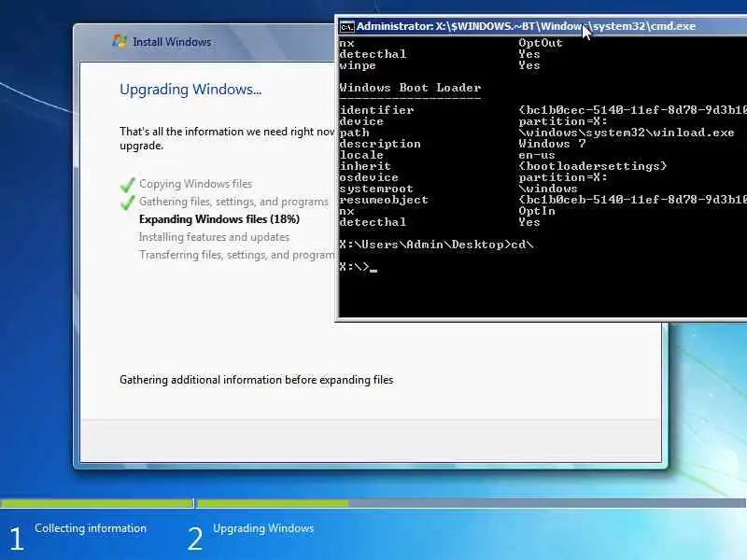
Task: Click the Collecting information progress bar segment
Action: (x=97, y=503)
